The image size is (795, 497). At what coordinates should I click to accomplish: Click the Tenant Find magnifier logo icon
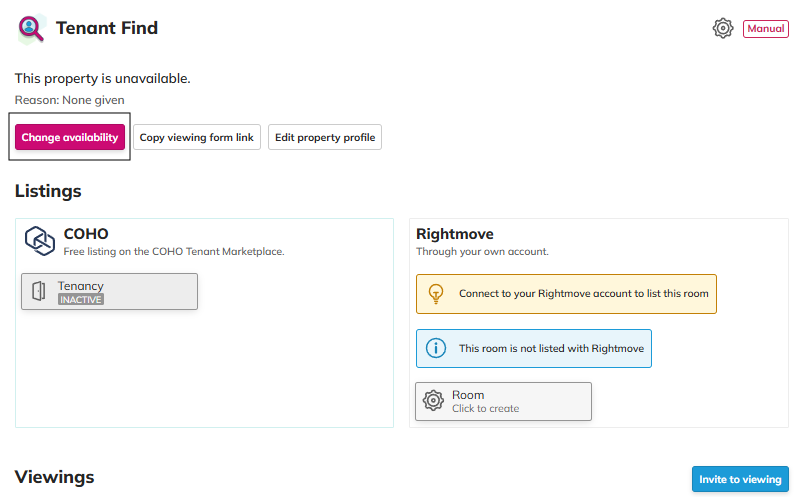[x=32, y=29]
